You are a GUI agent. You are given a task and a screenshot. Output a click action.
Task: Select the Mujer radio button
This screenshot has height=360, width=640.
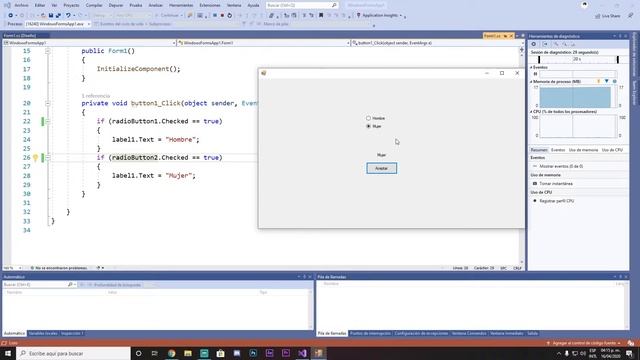tap(374, 127)
